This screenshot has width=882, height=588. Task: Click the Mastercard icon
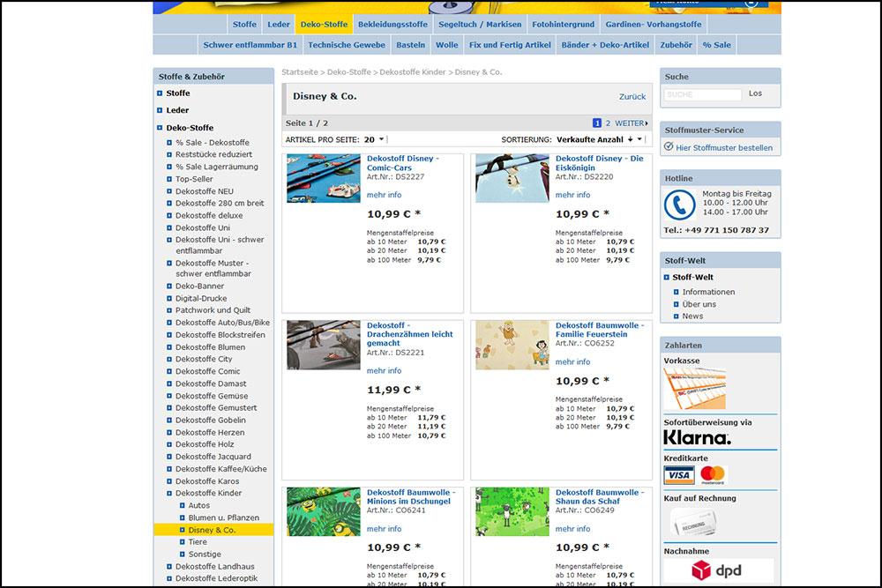[x=713, y=475]
